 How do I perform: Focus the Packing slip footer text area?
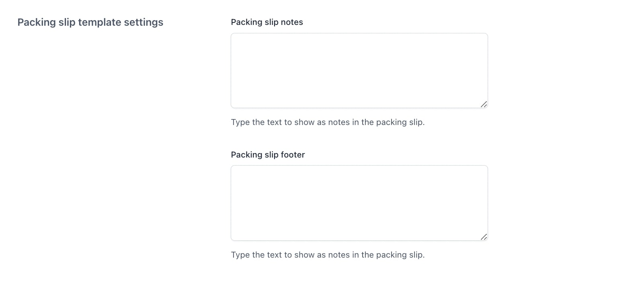(x=359, y=203)
